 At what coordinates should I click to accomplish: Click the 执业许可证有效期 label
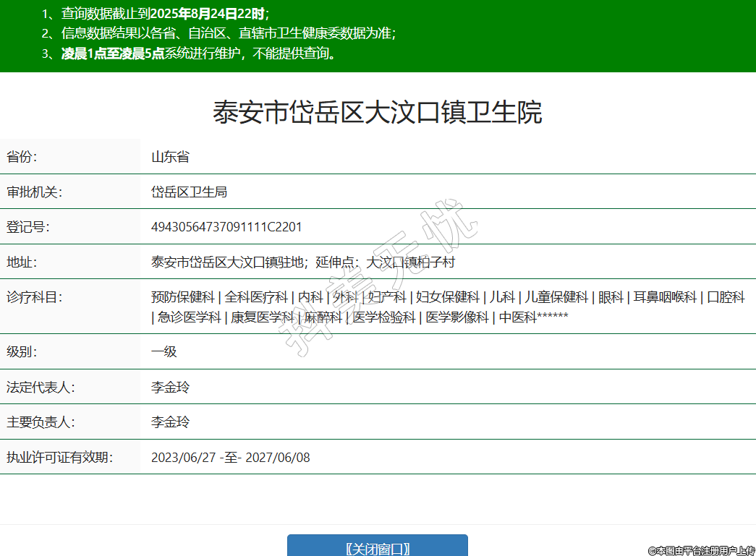click(x=60, y=458)
